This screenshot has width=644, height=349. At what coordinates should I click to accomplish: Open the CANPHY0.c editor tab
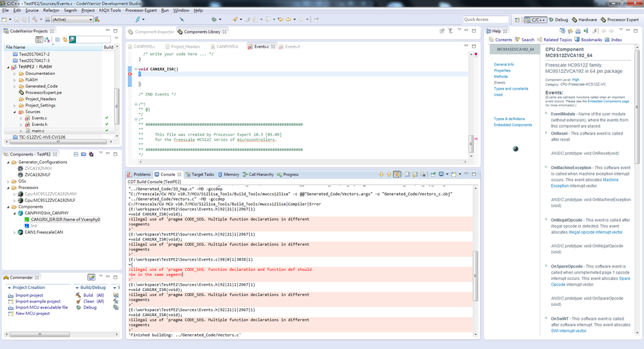(141, 46)
